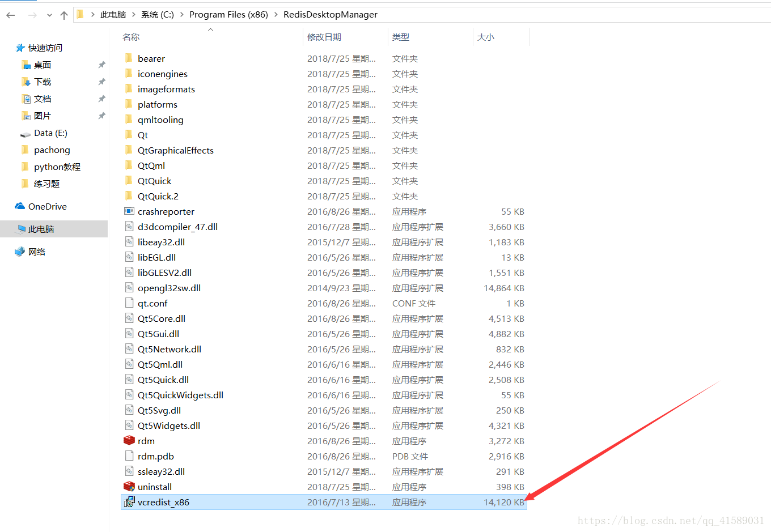Select 此电脑 in the navigation pane

54,229
